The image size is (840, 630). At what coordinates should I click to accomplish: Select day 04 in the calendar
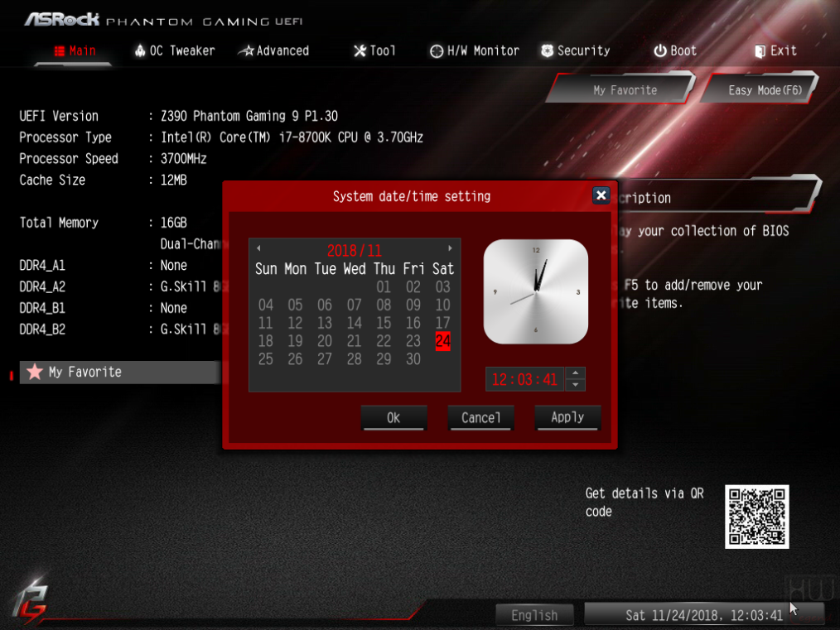(266, 305)
